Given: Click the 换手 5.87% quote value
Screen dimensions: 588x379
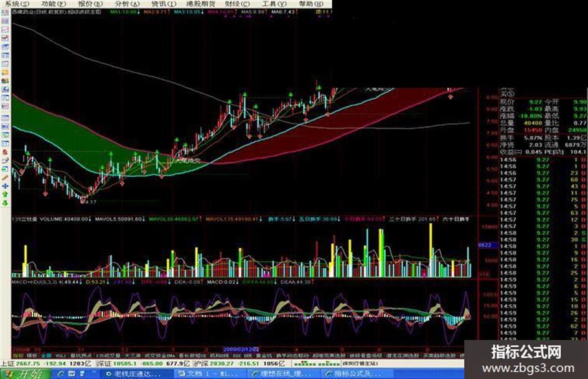Looking at the screenshot, I should (x=533, y=138).
